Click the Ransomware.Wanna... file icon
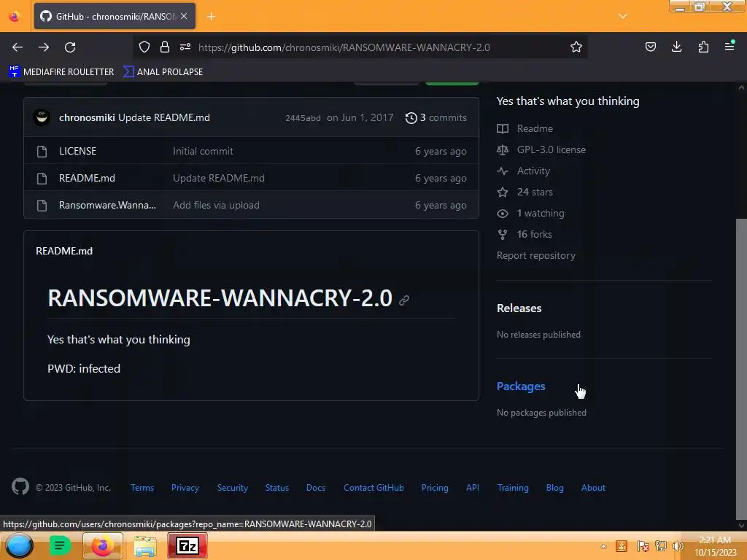Image resolution: width=747 pixels, height=560 pixels. 42,206
